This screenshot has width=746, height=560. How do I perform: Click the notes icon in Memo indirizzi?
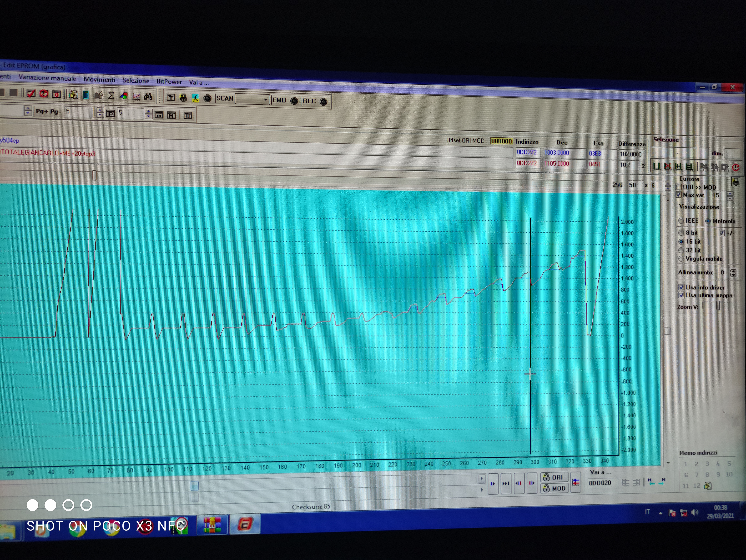coord(708,485)
